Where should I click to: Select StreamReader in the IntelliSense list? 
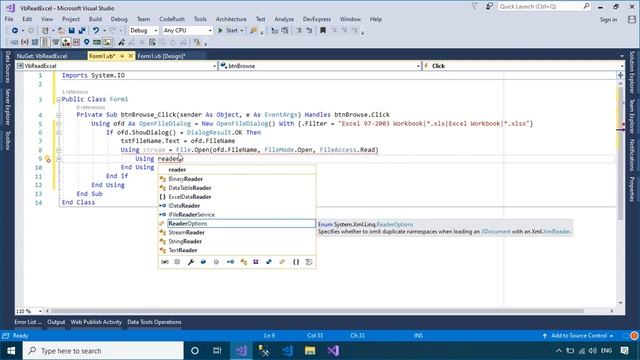(237, 233)
